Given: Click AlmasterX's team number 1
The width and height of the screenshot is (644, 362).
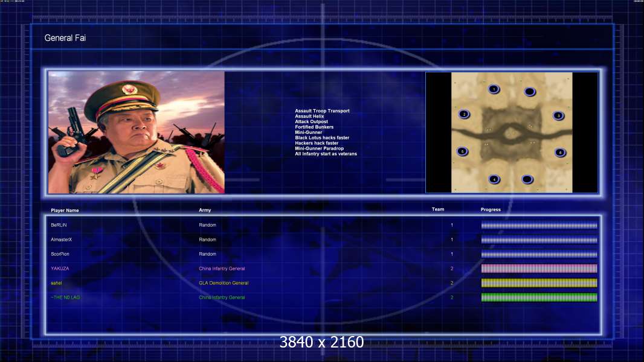Looking at the screenshot, I should point(452,240).
